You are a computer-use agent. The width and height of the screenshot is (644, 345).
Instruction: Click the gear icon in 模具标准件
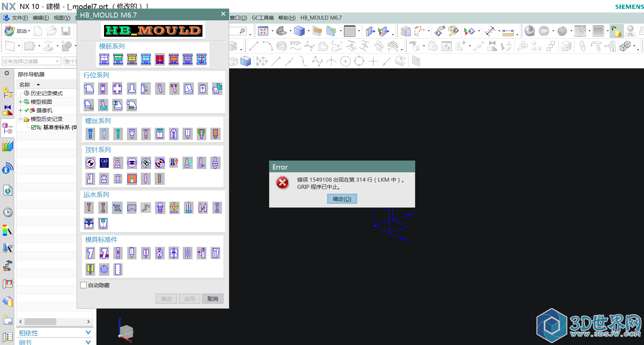[x=104, y=269]
